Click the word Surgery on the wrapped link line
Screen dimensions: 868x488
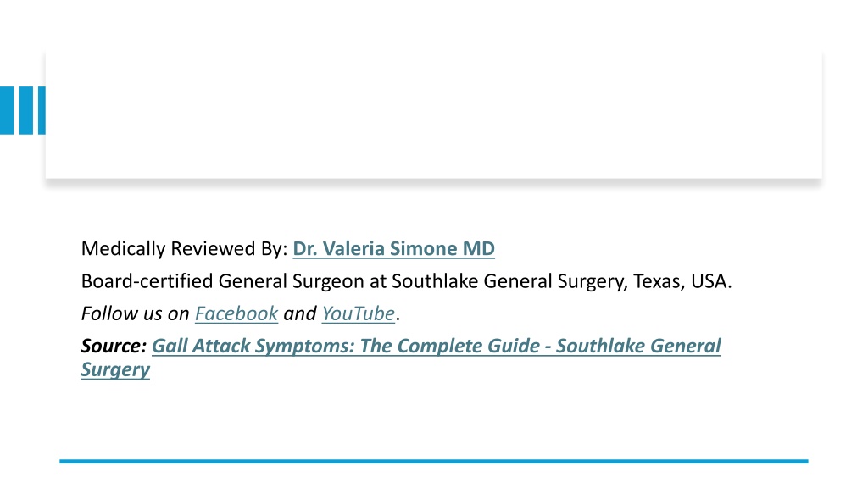(115, 369)
